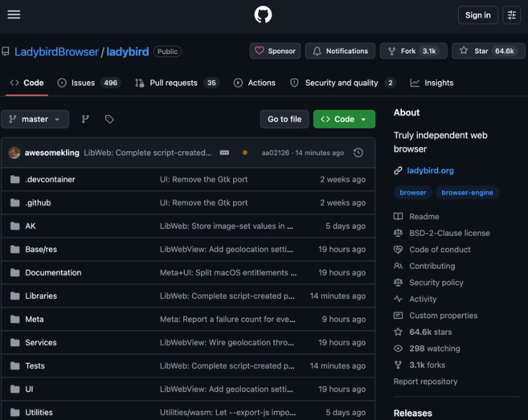Open commit 'Meta: Report a failure count for eve...'
Viewport: 528px width, 420px height.
pyautogui.click(x=228, y=319)
